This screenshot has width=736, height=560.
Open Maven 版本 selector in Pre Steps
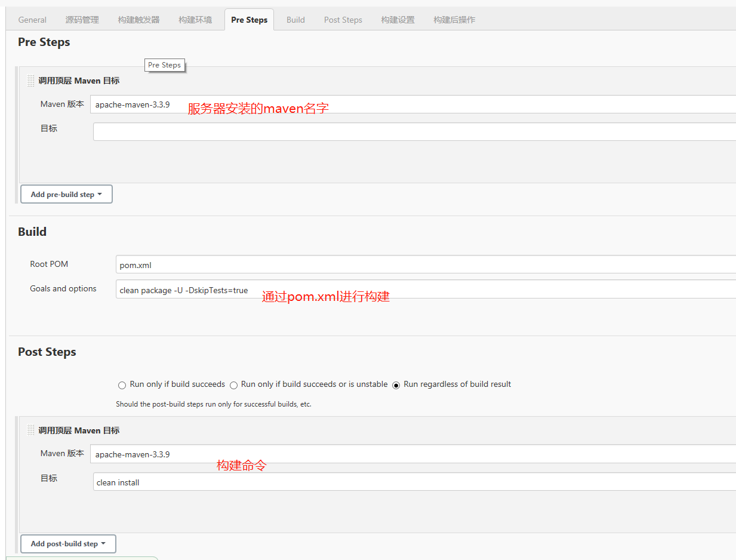click(x=412, y=104)
